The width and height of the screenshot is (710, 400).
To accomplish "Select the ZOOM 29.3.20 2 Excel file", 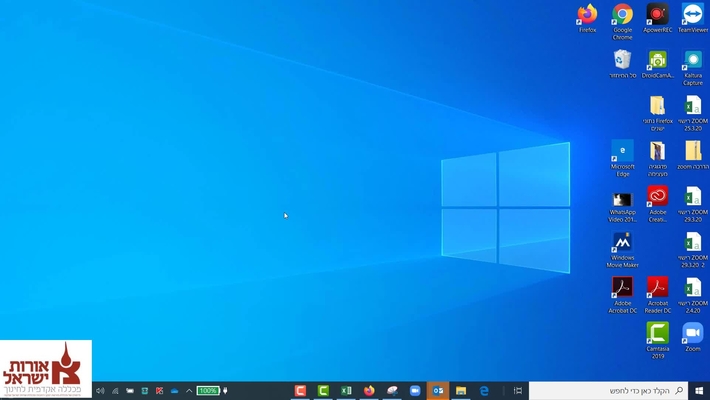I will [x=693, y=250].
